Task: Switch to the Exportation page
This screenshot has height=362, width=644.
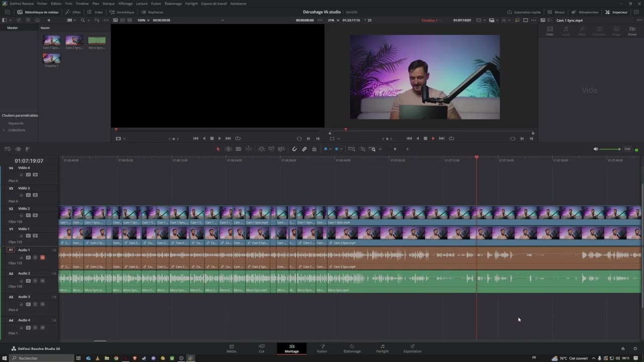Action: [413, 348]
